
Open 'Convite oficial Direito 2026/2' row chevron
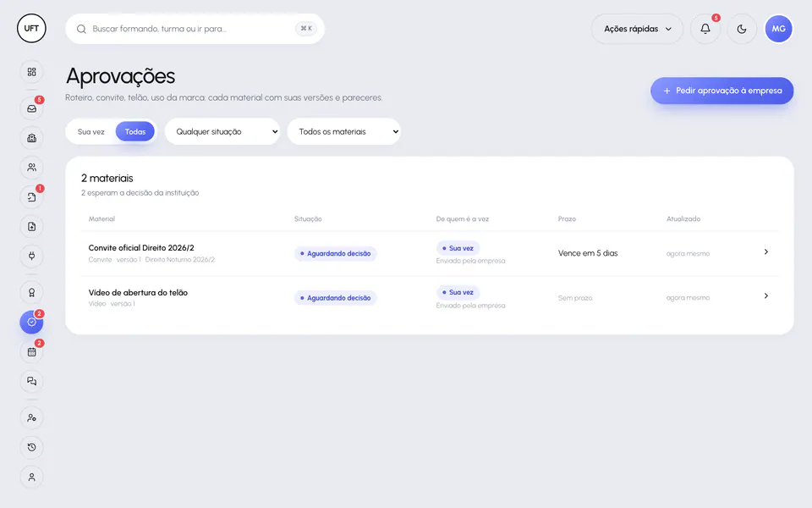(x=766, y=252)
